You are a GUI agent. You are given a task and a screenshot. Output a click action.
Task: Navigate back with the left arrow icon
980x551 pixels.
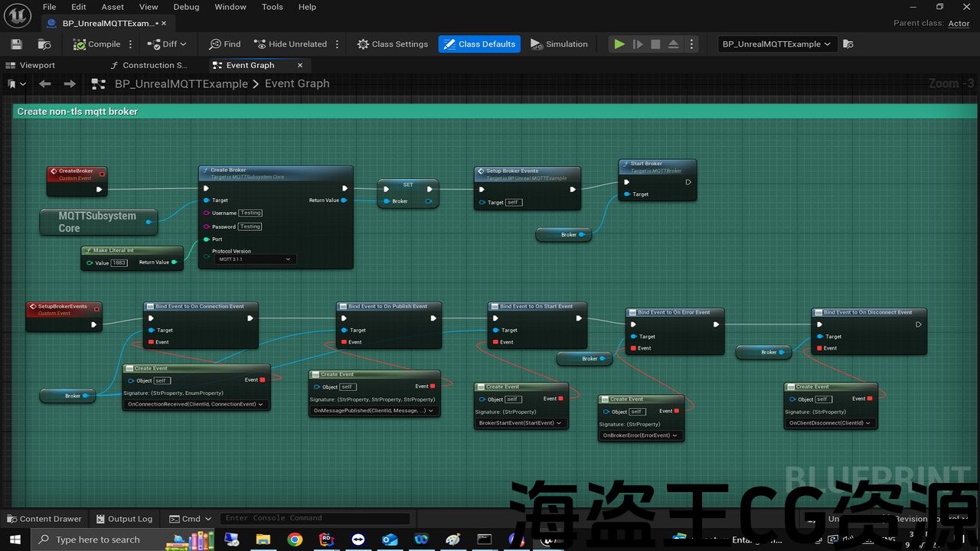tap(44, 83)
